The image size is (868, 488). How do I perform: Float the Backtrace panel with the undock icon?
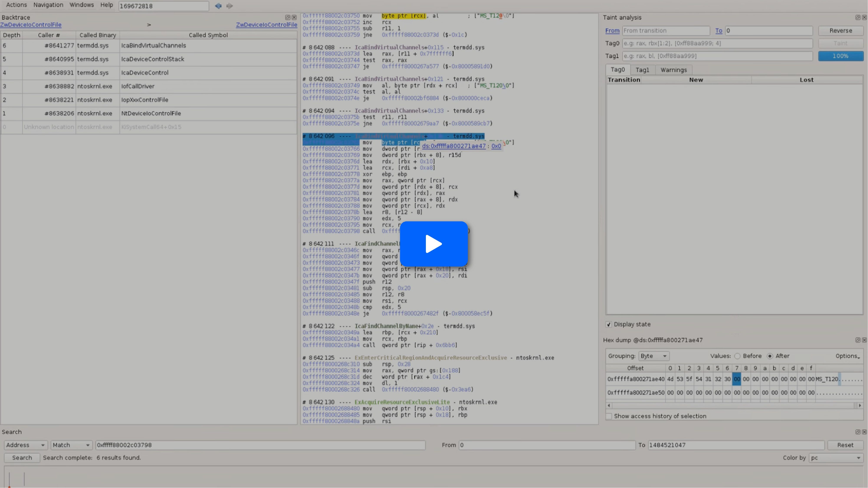point(287,17)
